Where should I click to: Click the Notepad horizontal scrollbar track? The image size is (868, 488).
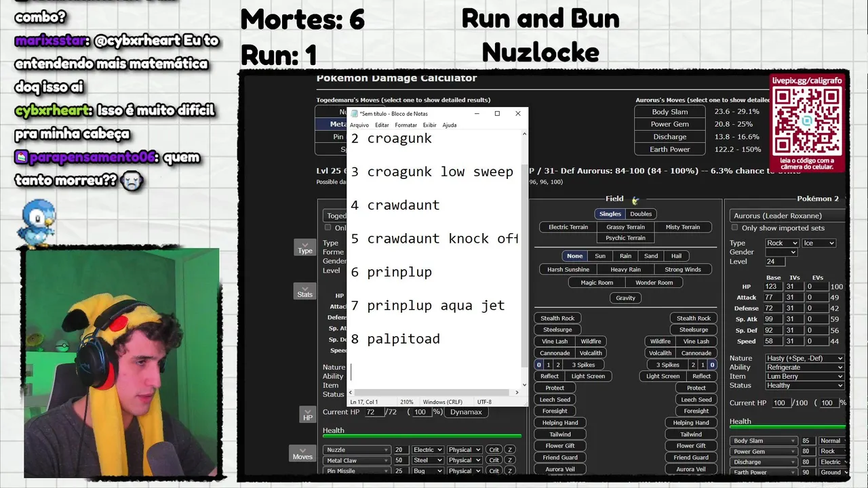435,392
